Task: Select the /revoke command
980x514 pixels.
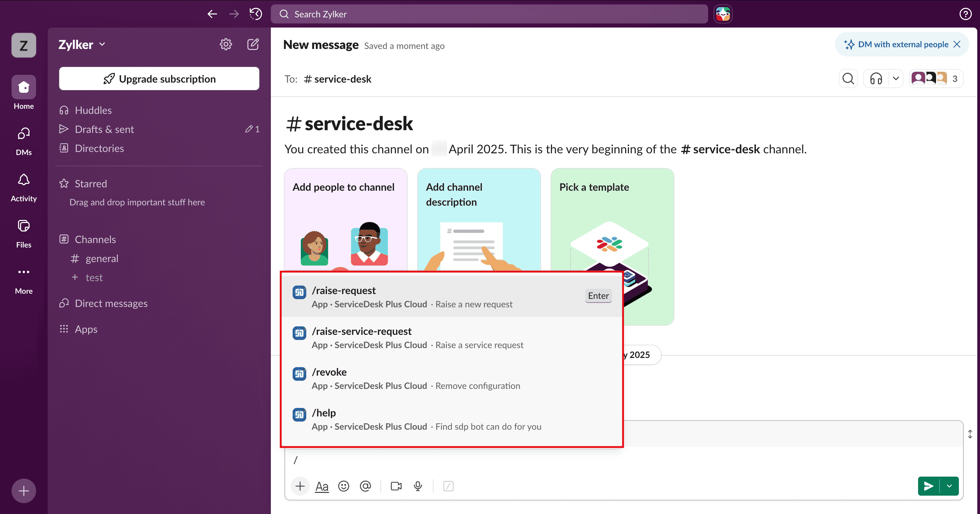Action: coord(452,378)
